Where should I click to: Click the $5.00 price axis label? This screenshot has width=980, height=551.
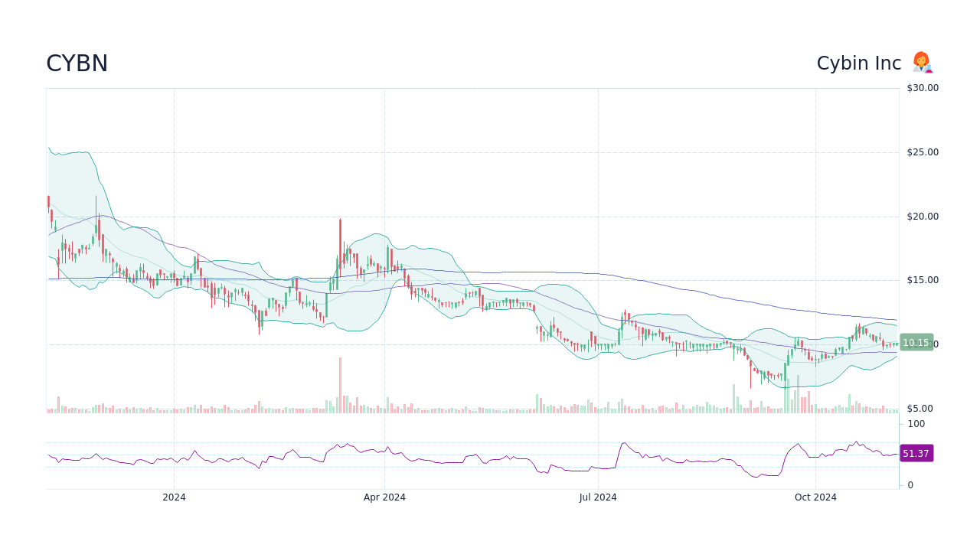click(x=920, y=409)
